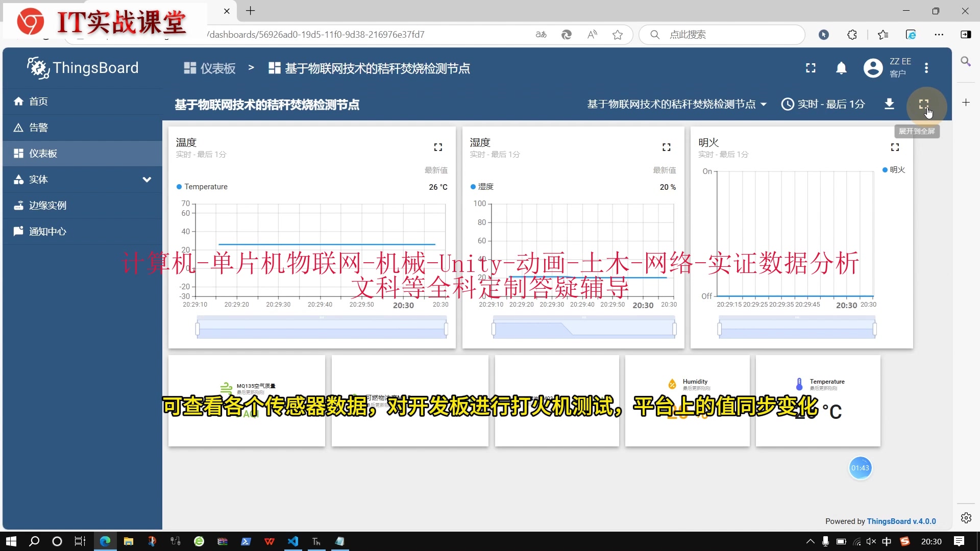The image size is (980, 551).
Task: Toggle the 湿度 legend series
Action: (x=485, y=187)
